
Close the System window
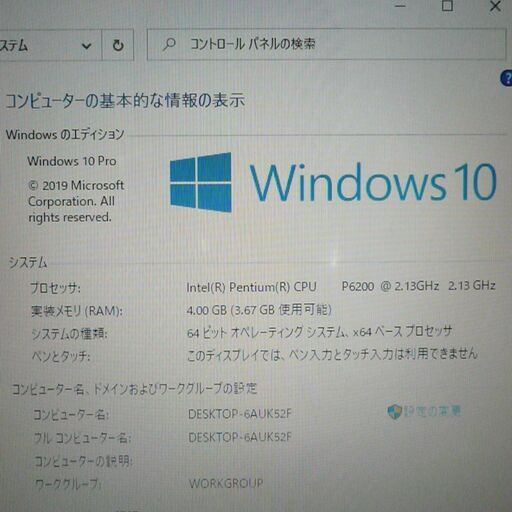(x=495, y=6)
